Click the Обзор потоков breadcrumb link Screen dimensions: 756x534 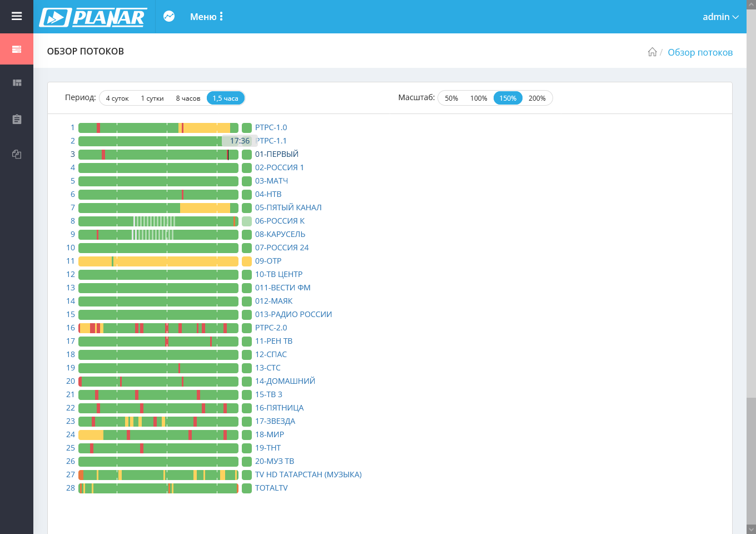click(x=700, y=52)
